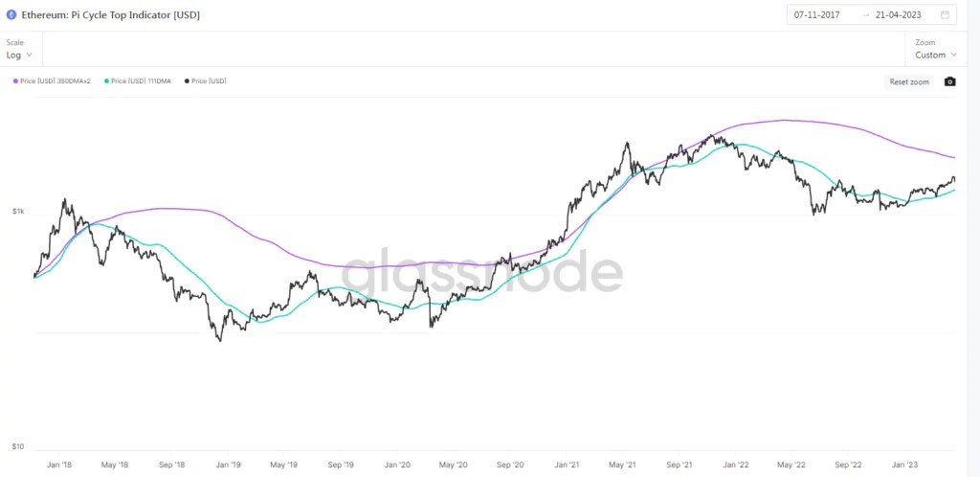
Task: Click the $1k y-axis label
Action: 18,212
